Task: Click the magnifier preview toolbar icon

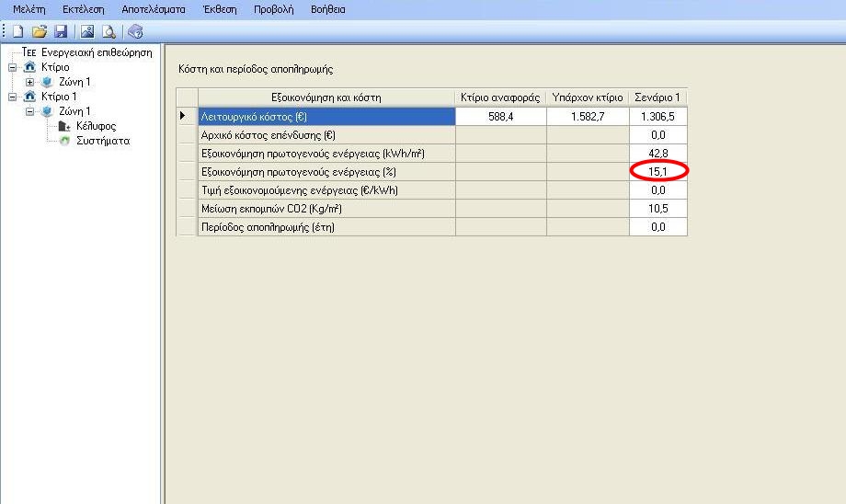Action: point(108,32)
